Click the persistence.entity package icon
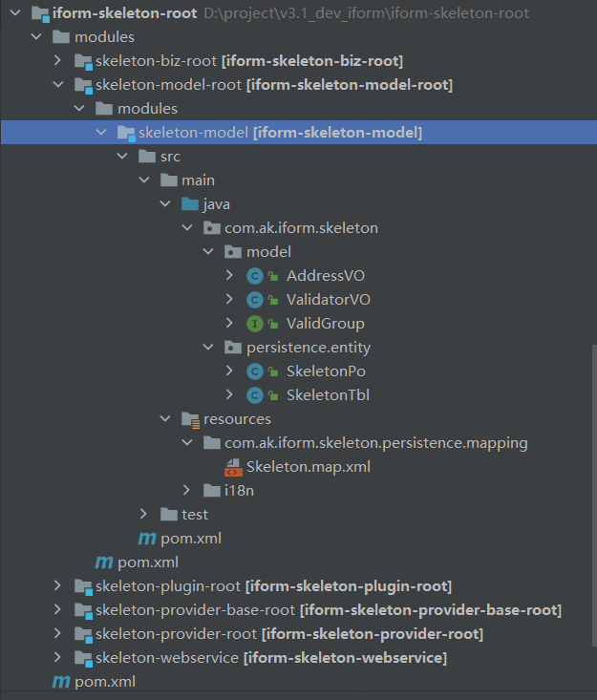This screenshot has width=597, height=700. tap(233, 348)
